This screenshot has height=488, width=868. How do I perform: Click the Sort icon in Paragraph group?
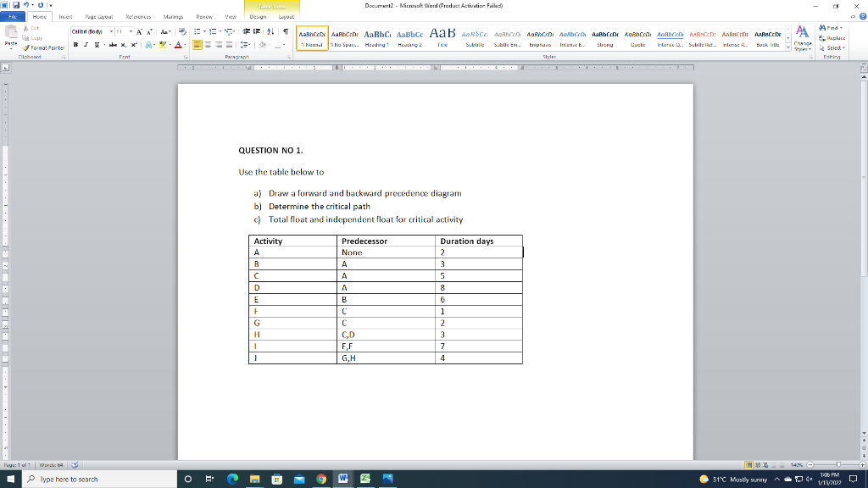(270, 32)
